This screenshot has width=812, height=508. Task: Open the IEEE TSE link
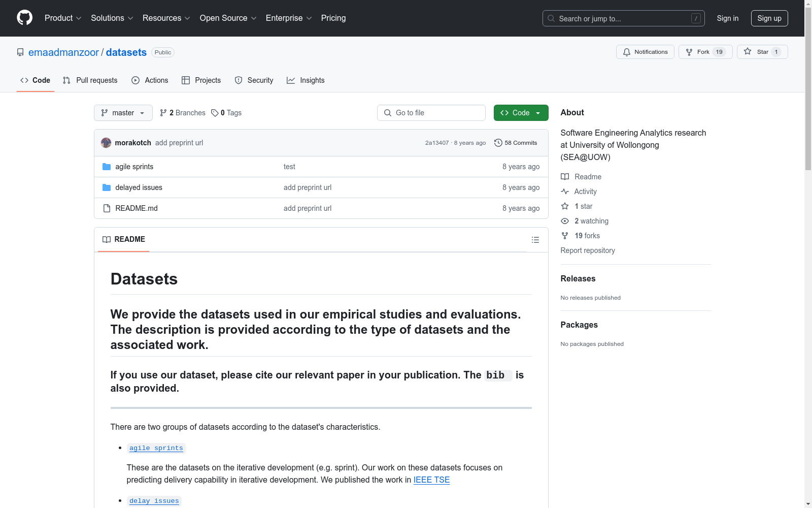pos(431,480)
